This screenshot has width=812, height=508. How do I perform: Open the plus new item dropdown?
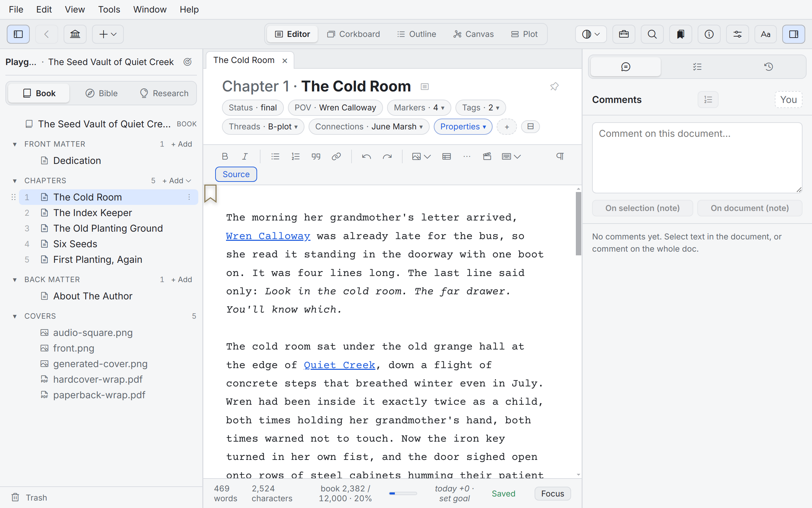[108, 34]
